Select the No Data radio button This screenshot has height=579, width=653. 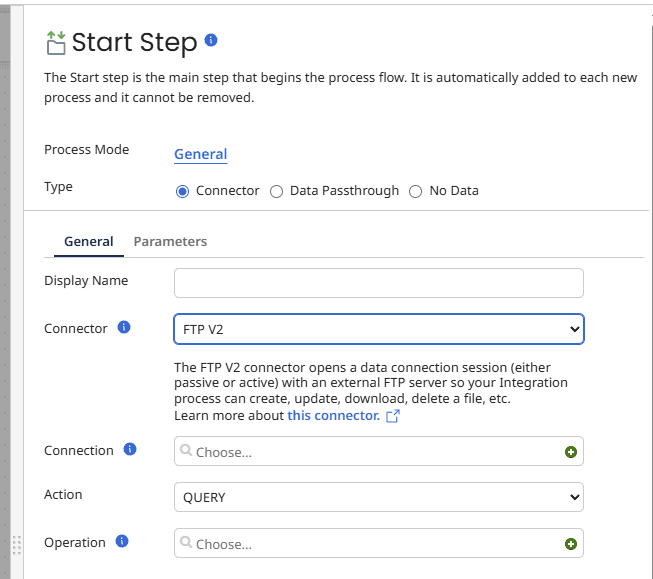click(x=416, y=191)
